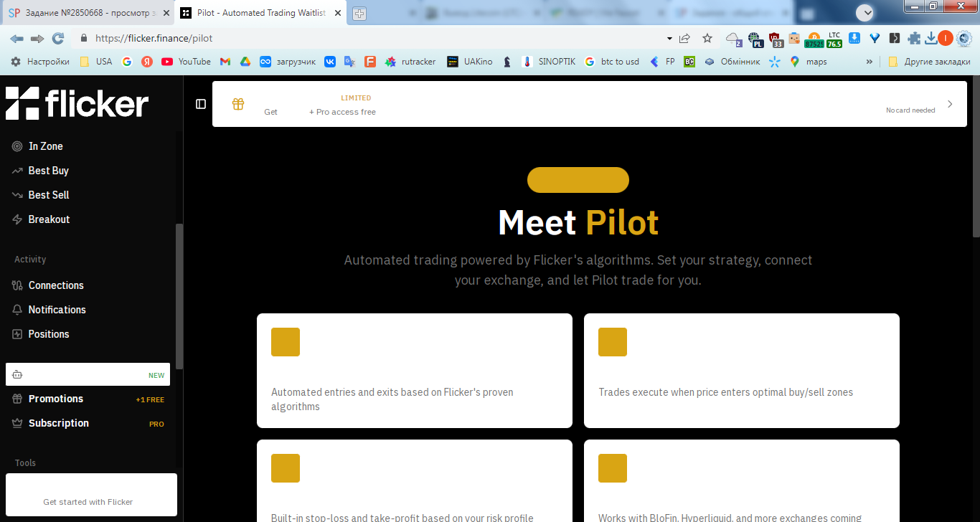The height and width of the screenshot is (522, 980).
Task: Open the address bar dropdown arrow
Action: pos(669,39)
